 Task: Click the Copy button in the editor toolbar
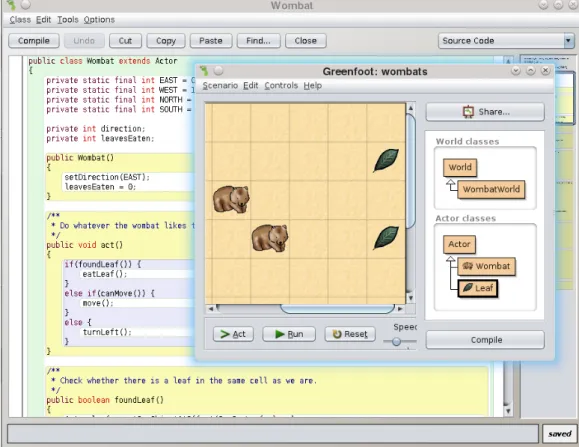click(x=166, y=41)
